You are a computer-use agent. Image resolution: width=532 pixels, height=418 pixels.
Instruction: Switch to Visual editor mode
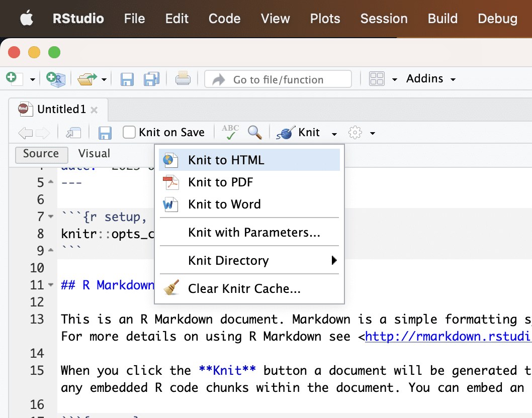[x=94, y=154]
